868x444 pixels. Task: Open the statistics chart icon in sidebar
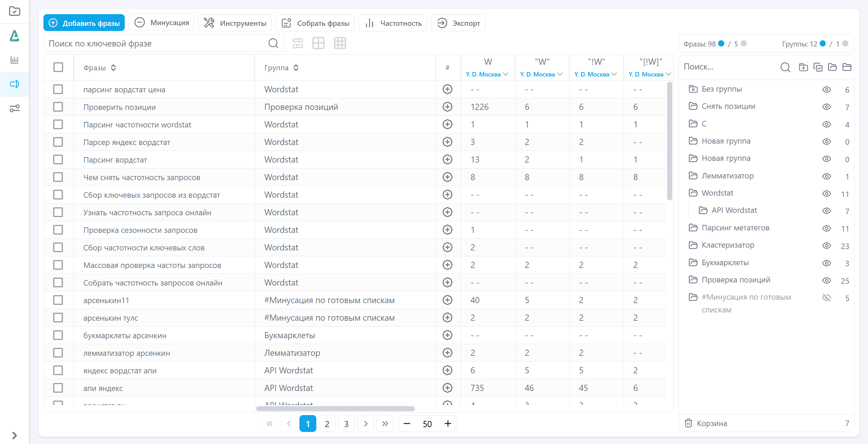tap(14, 60)
